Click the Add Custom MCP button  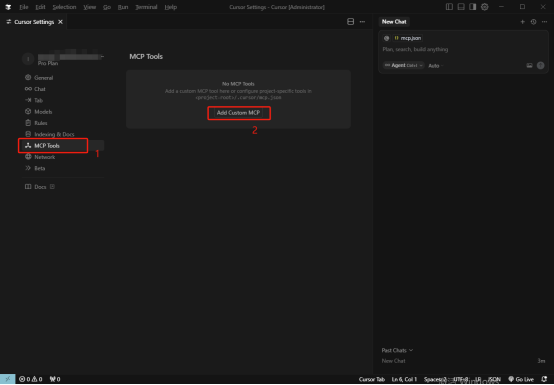(238, 113)
